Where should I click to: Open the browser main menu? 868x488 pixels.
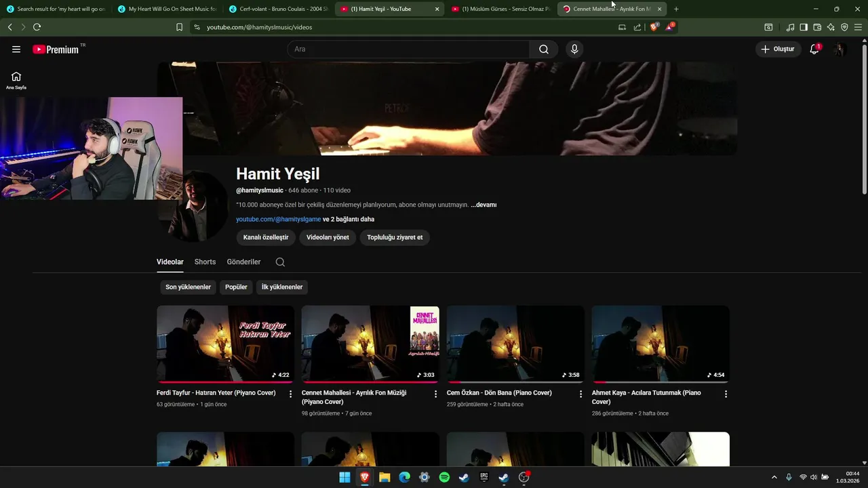[x=859, y=27]
